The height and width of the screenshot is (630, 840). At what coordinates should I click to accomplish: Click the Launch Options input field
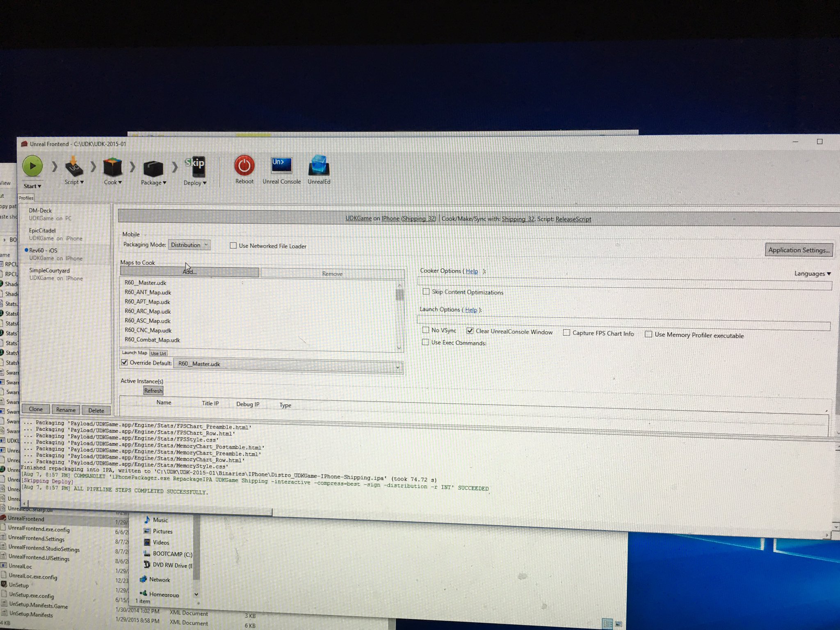tap(624, 323)
